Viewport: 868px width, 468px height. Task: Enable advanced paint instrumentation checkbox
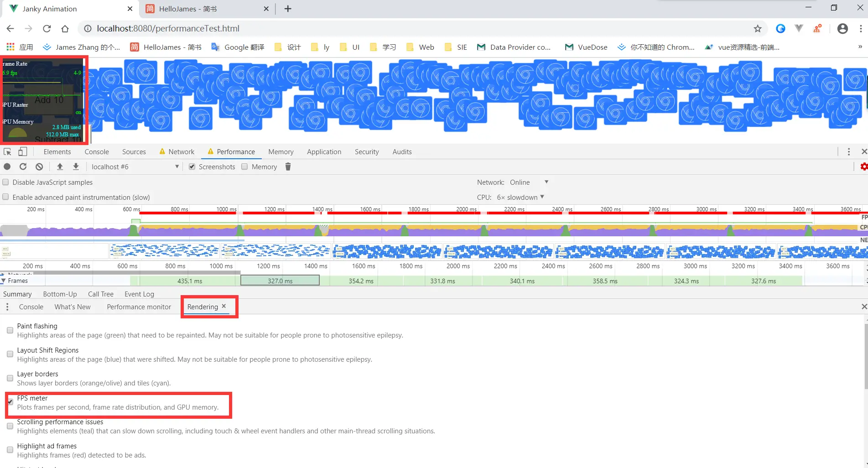point(5,197)
